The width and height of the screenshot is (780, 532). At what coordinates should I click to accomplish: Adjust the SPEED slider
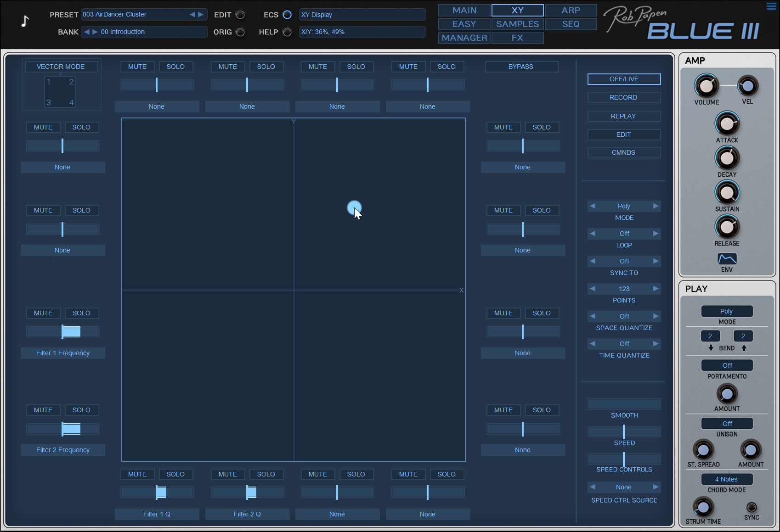(x=624, y=432)
